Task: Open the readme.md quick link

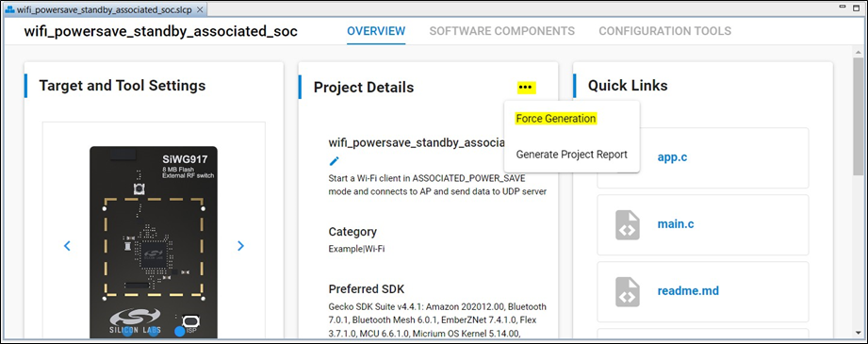Action: click(x=688, y=290)
